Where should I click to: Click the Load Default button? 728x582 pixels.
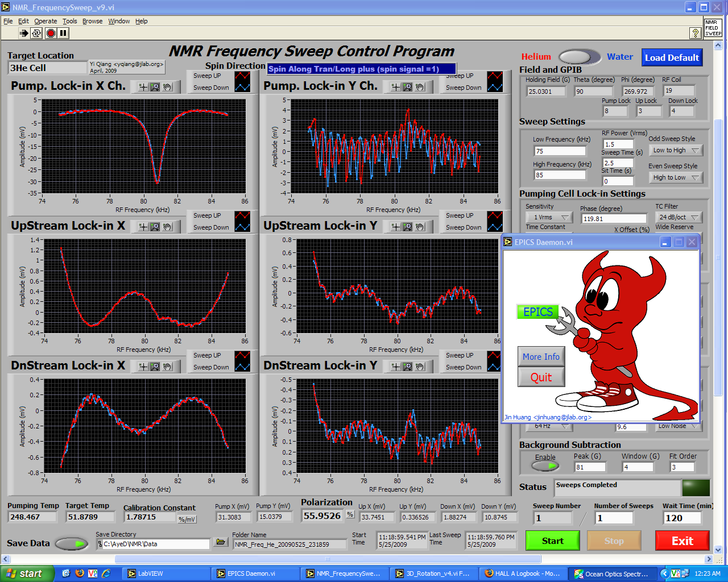(x=672, y=57)
